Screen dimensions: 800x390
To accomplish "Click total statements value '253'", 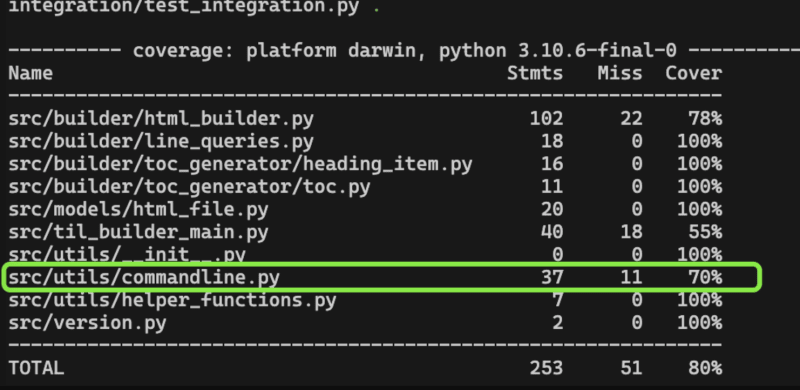I will pos(546,368).
